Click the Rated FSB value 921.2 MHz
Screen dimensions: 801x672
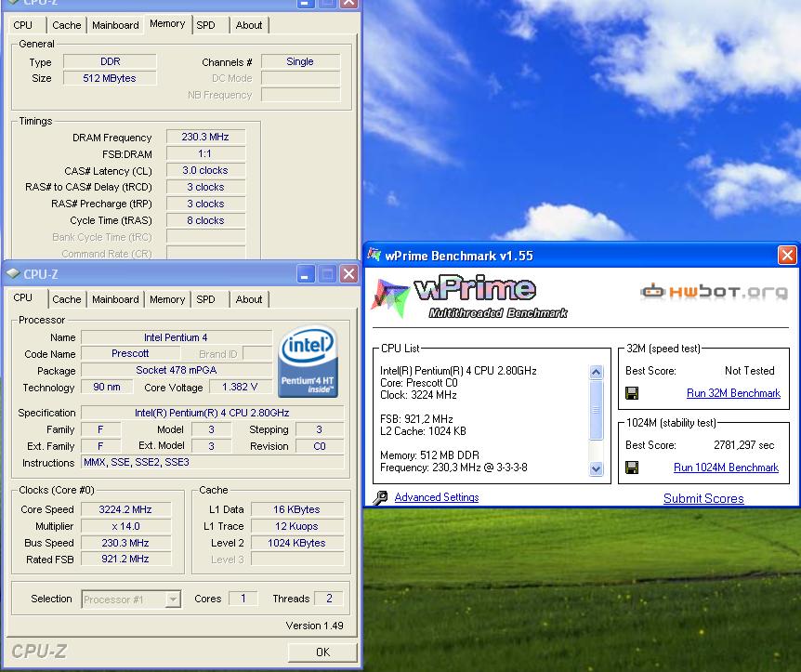coord(125,559)
